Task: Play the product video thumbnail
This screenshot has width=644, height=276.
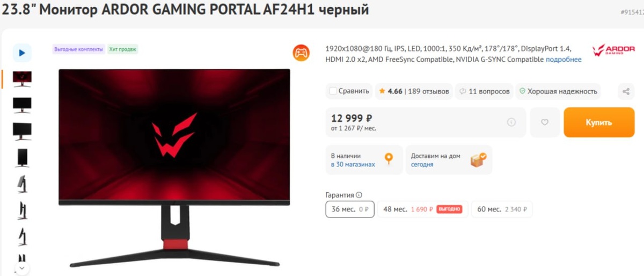Action: pos(22,53)
